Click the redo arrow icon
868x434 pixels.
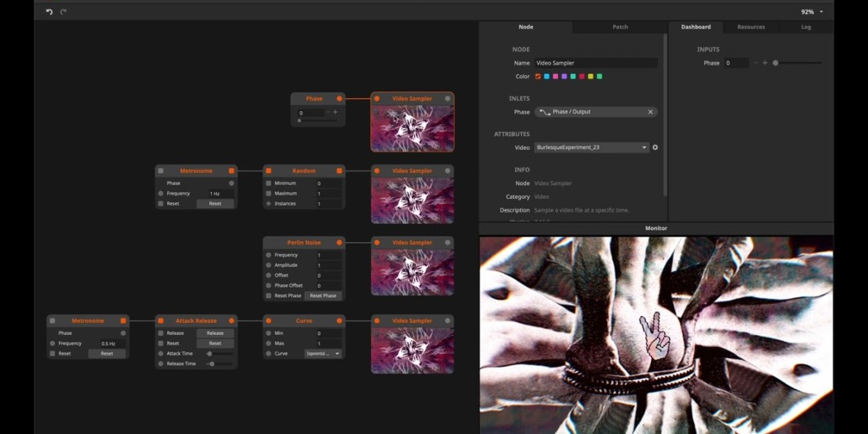click(x=63, y=12)
